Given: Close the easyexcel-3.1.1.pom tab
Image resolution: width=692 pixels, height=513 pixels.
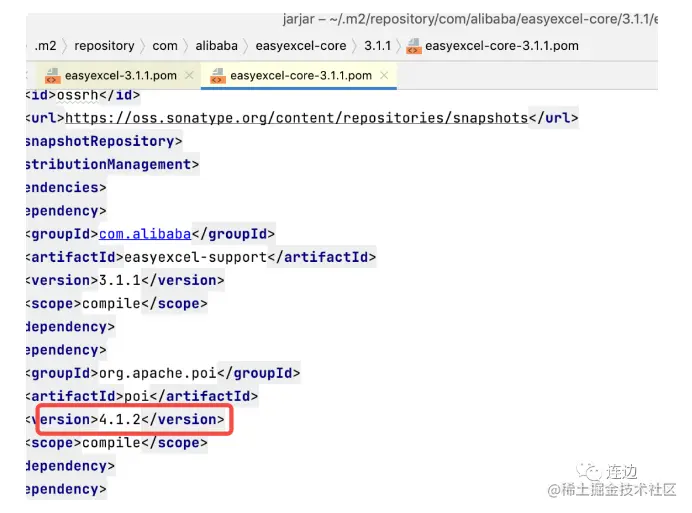Looking at the screenshot, I should click(x=189, y=75).
